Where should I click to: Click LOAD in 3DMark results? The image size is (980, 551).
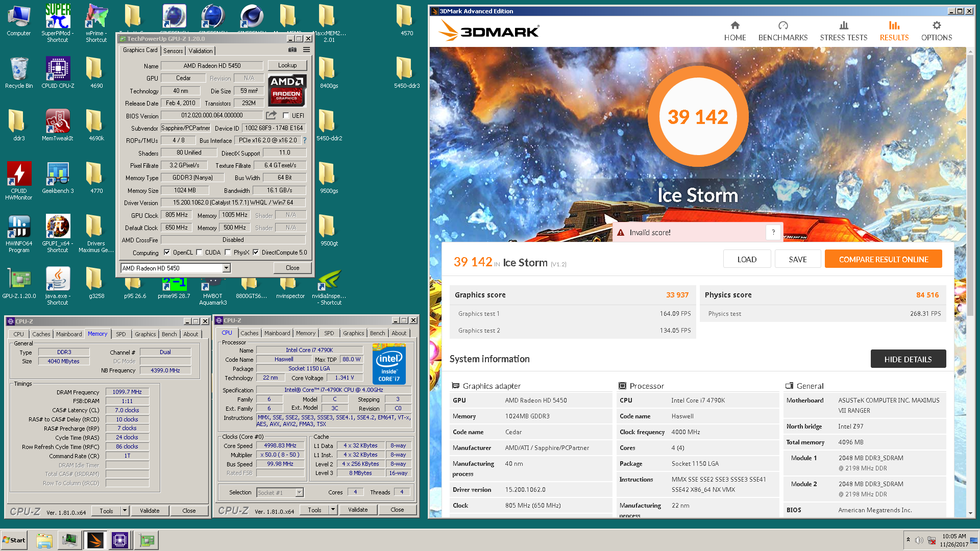[x=747, y=259]
